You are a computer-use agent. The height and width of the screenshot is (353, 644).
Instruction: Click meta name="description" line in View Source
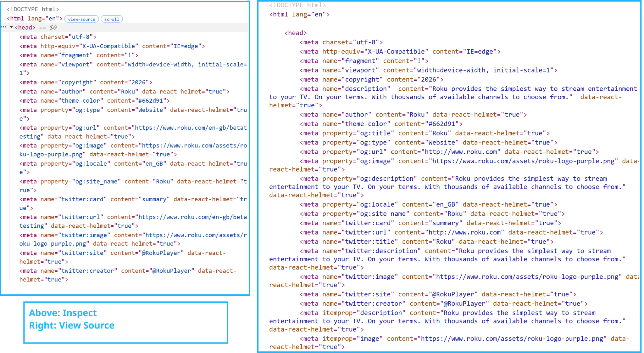453,97
